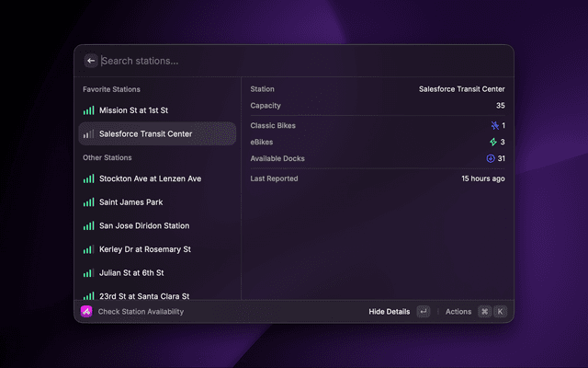Select San Jose Diridon Station
Screen dimensions: 588x368
click(x=144, y=226)
